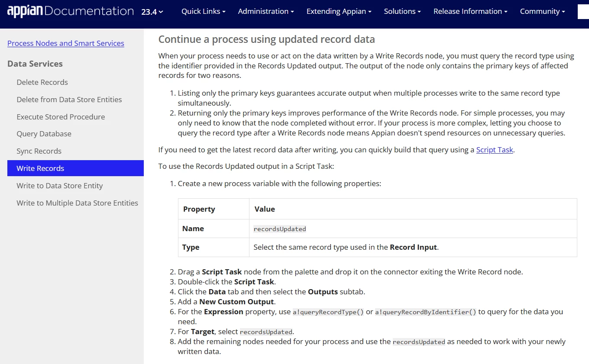Open Write to Data Store Entity page
Image resolution: width=589 pixels, height=364 pixels.
point(60,186)
